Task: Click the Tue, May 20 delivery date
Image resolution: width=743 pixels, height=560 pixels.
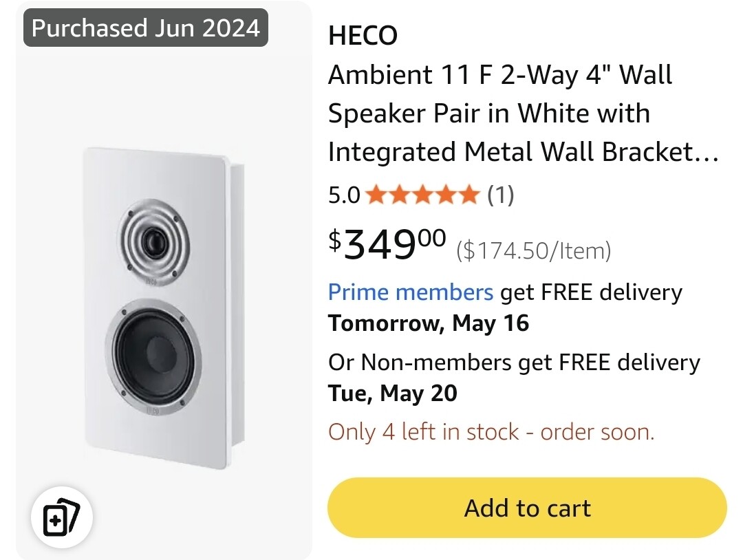Action: [x=393, y=394]
